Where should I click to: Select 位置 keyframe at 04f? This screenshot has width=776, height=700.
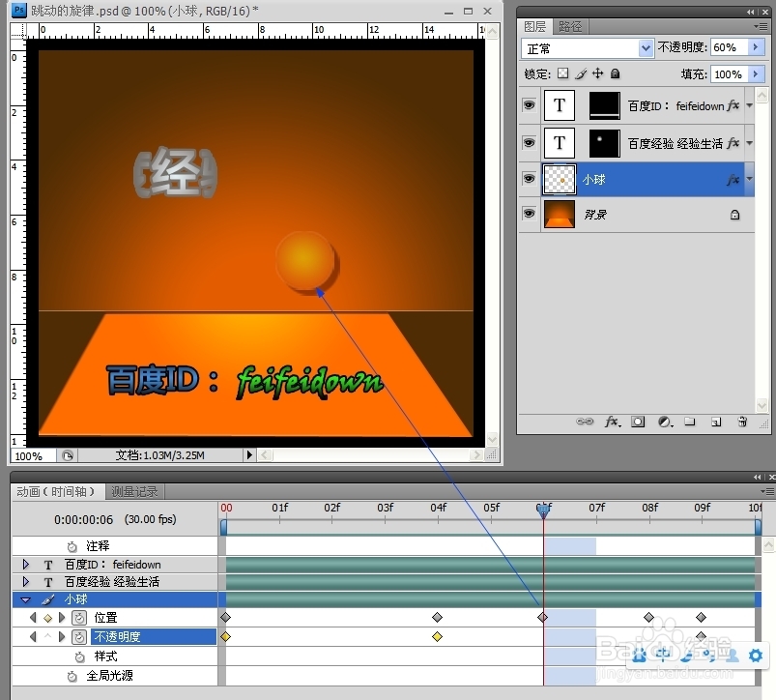click(437, 617)
